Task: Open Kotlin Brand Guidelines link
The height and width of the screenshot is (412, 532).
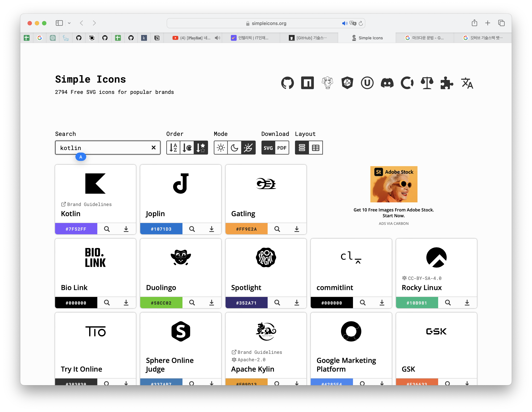Action: [x=86, y=204]
